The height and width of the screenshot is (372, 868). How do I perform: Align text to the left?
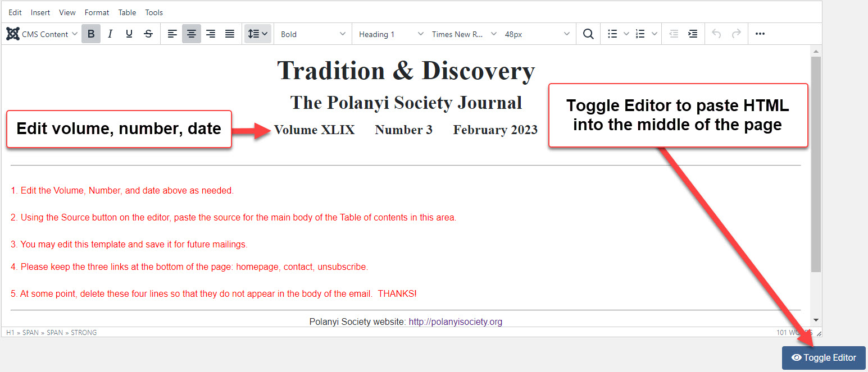pyautogui.click(x=172, y=34)
